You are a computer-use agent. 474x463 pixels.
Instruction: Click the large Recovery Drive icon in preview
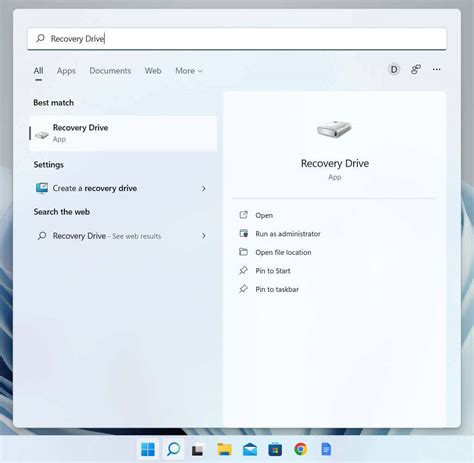point(334,129)
